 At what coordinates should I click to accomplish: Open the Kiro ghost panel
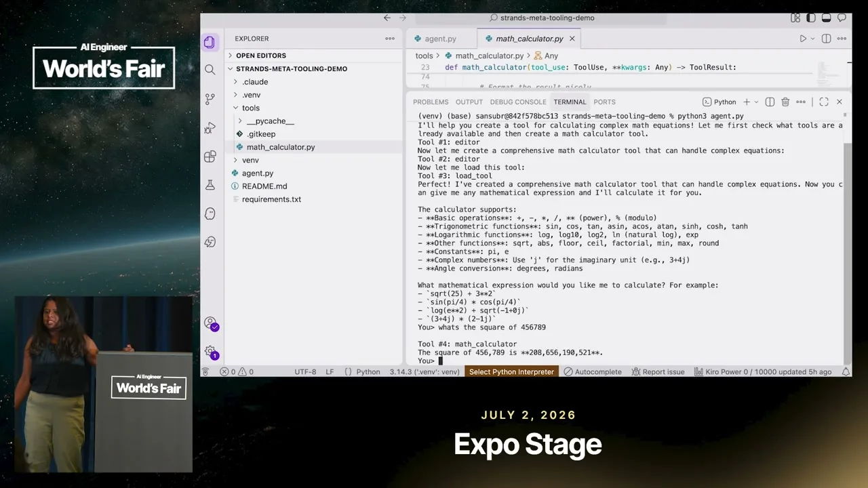[x=210, y=213]
